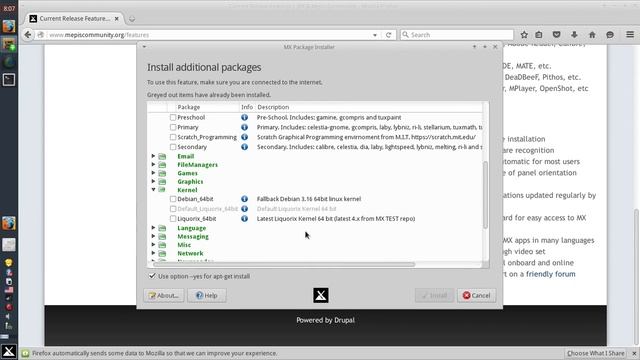Check the Scratch_Programming checkbox

[173, 137]
